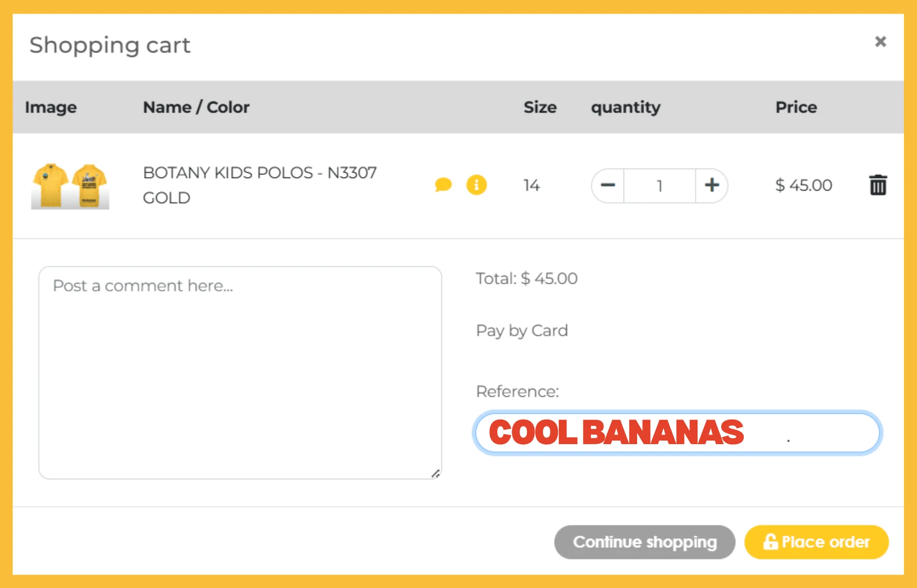The height and width of the screenshot is (588, 917).
Task: Click the Place order button
Action: click(x=816, y=542)
